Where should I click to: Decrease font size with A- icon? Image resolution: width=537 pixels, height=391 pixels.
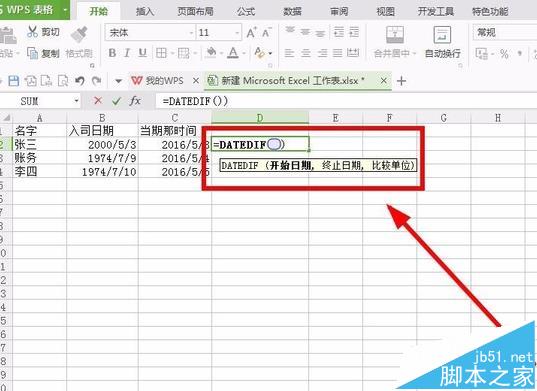(267, 33)
